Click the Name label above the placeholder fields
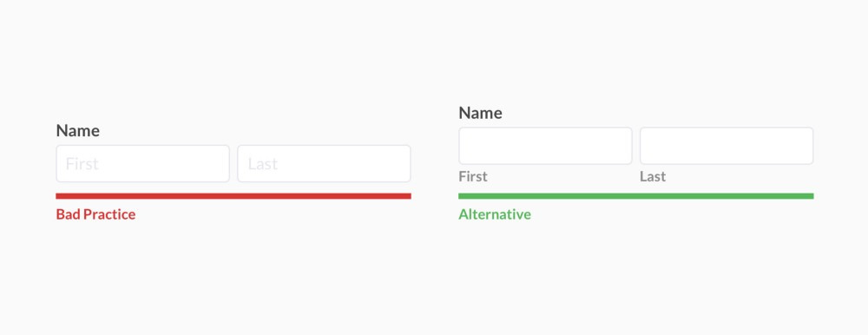Screen dimensions: 868x335 coord(78,131)
